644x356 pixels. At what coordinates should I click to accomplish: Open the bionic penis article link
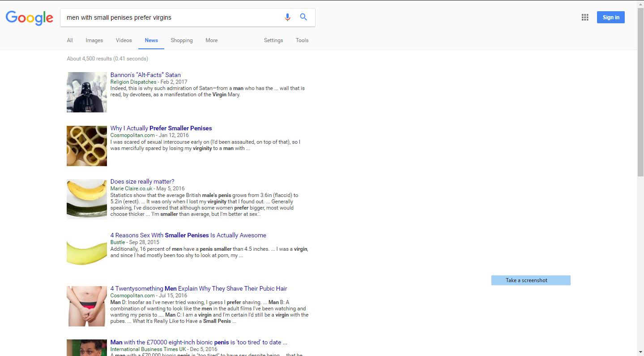pos(199,342)
